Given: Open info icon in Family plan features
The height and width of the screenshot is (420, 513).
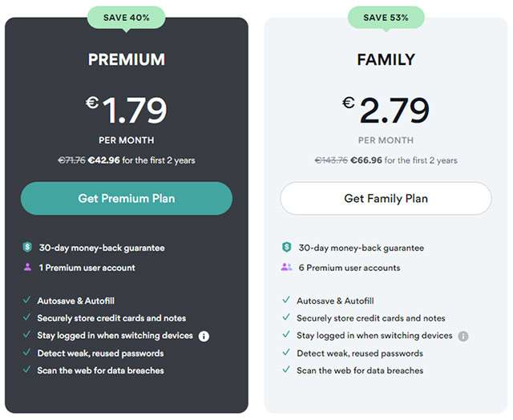Looking at the screenshot, I should point(463,336).
